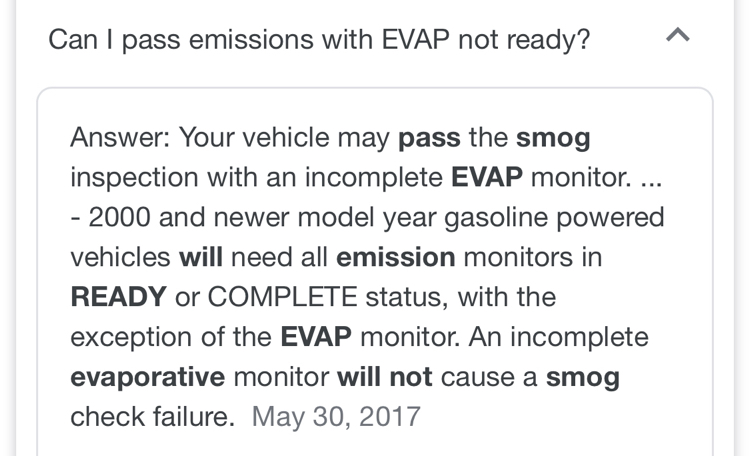This screenshot has height=456, width=750.
Task: Click the bold word 'READY'
Action: tap(118, 297)
